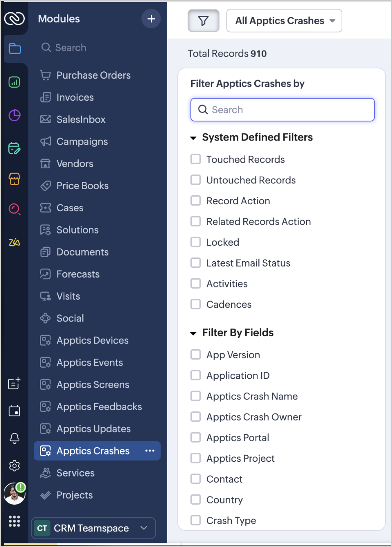Click the three-dots next to Apptics Crashes
Image resolution: width=392 pixels, height=547 pixels.
[150, 451]
